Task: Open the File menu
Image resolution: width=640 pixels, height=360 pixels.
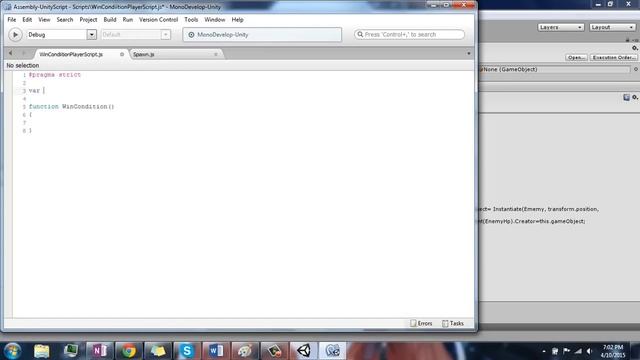Action: click(12, 20)
